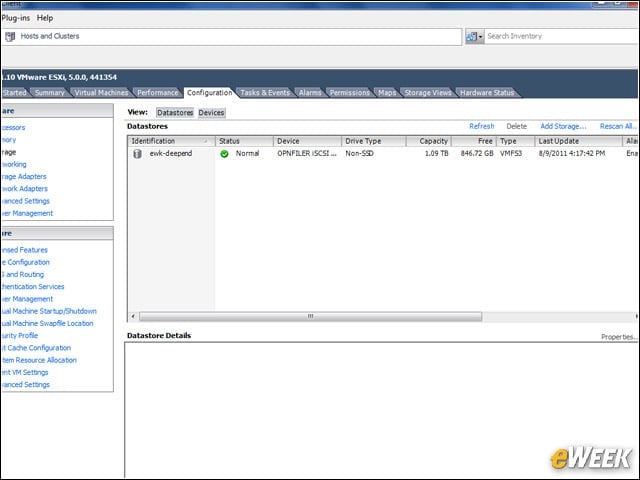
Task: Open the Licensed Features link
Action: [x=24, y=250]
